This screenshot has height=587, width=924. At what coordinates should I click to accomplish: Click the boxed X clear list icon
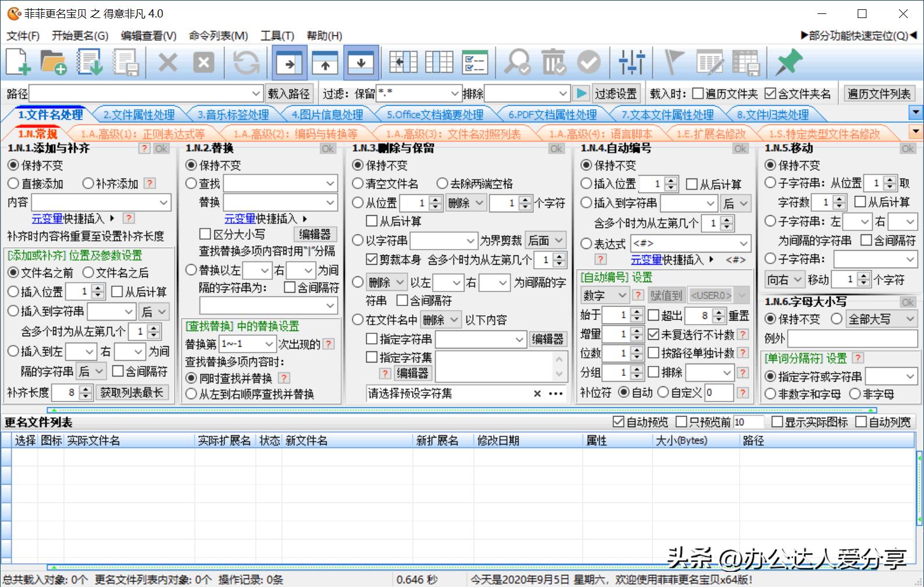(x=204, y=62)
